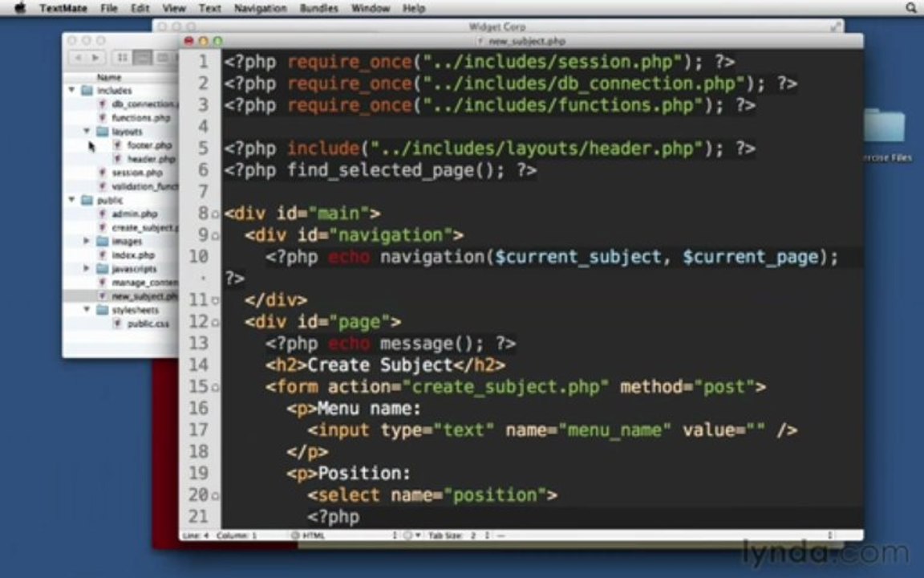This screenshot has height=578, width=924.
Task: Toggle the fold marker on line 8
Action: click(215, 214)
